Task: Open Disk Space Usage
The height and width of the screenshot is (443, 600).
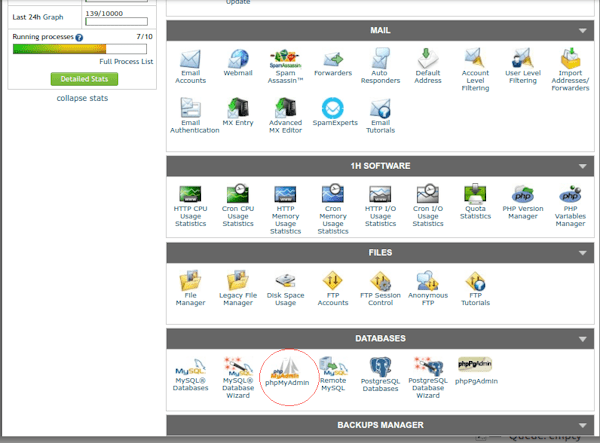Action: pyautogui.click(x=285, y=289)
